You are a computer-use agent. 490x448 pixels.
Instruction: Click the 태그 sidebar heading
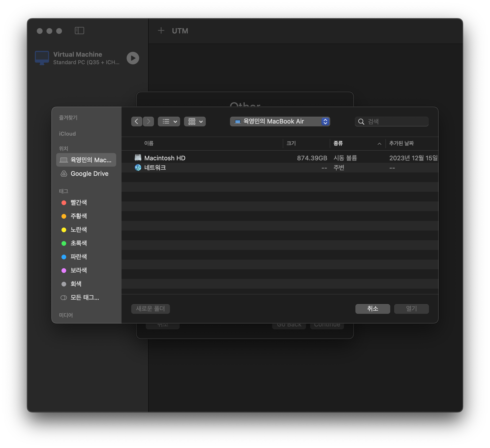point(63,191)
